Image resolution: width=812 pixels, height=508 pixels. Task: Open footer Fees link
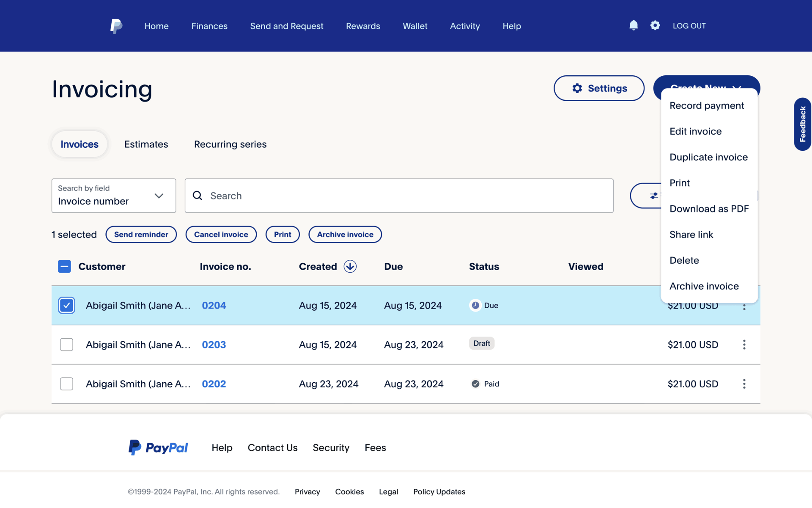(375, 447)
